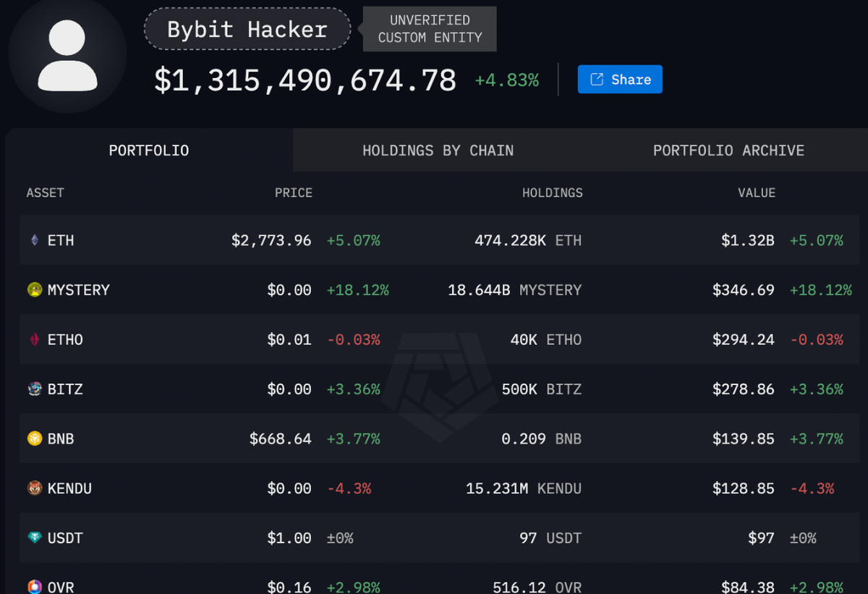
Task: Click the ETH token icon
Action: coord(34,240)
